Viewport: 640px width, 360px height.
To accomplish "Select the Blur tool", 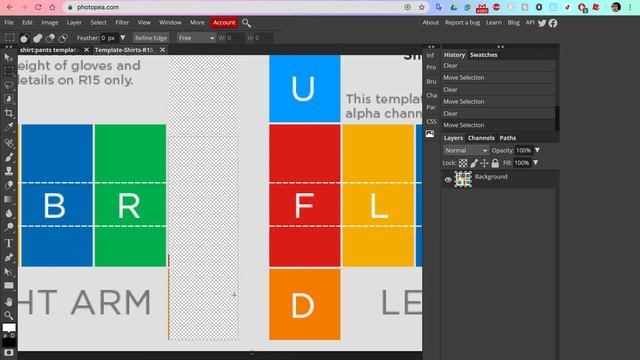I will click(9, 213).
